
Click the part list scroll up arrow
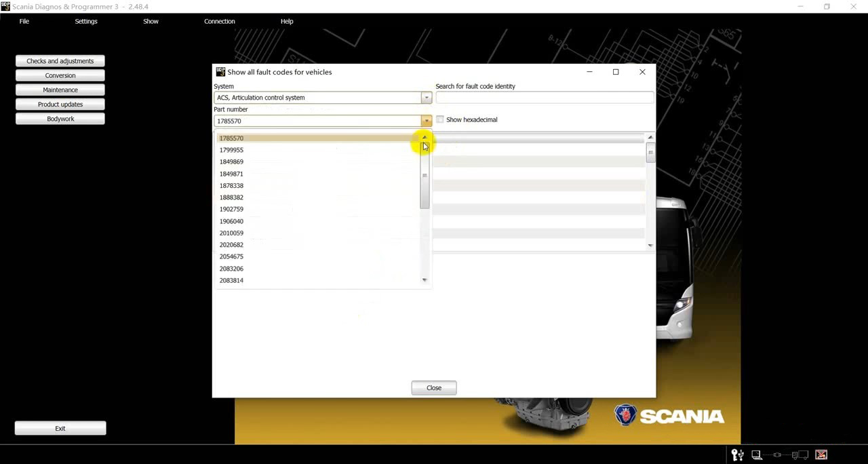[425, 138]
